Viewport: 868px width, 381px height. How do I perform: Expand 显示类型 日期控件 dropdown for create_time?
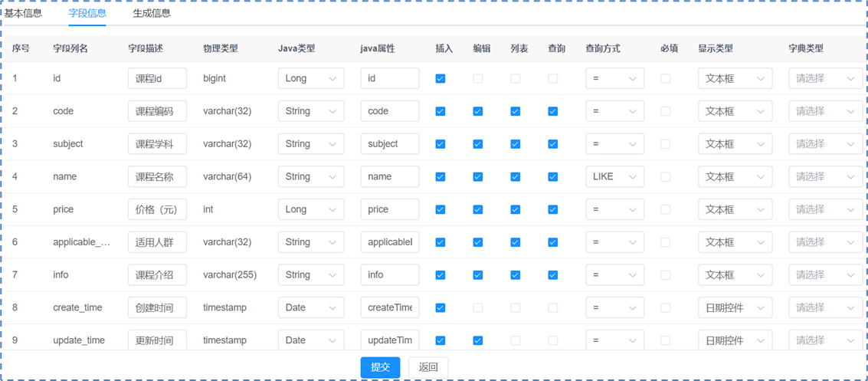coord(735,307)
